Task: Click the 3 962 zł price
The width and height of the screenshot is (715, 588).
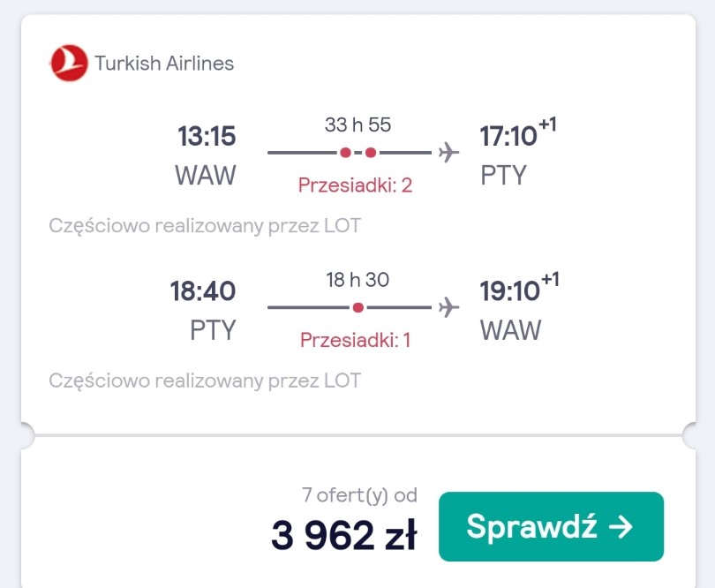Action: click(344, 534)
